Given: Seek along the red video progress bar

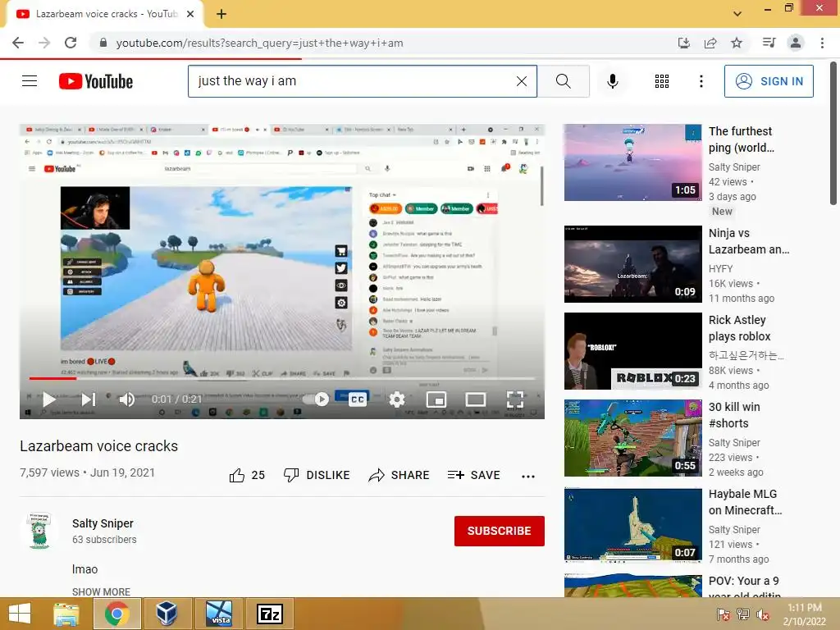Looking at the screenshot, I should pos(282,378).
